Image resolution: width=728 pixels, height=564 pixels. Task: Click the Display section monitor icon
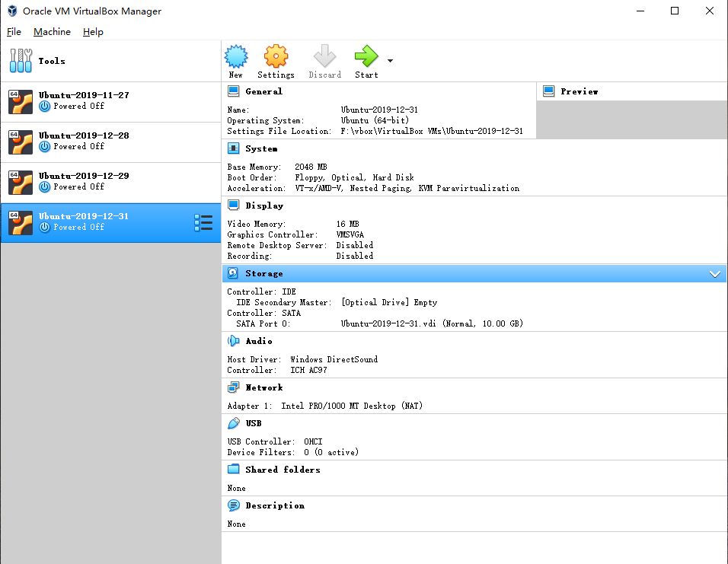click(233, 206)
